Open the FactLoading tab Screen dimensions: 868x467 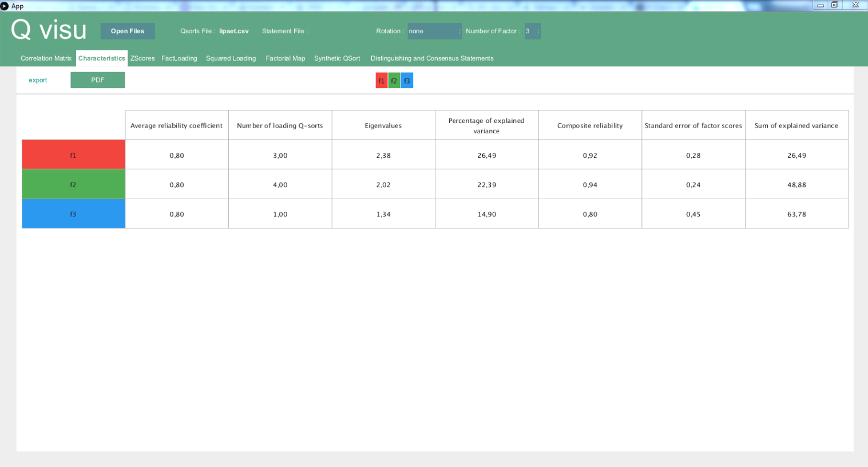[x=179, y=58]
